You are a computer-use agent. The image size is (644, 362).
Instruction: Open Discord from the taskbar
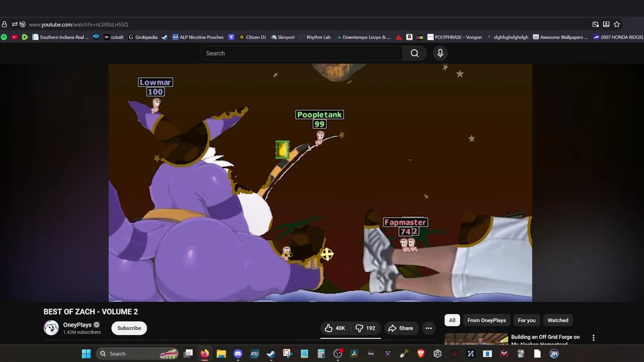pyautogui.click(x=238, y=354)
